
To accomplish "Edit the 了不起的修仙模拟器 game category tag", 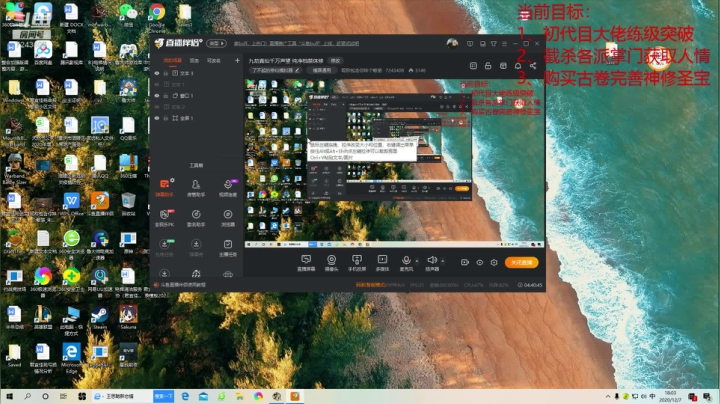I will click(x=276, y=70).
